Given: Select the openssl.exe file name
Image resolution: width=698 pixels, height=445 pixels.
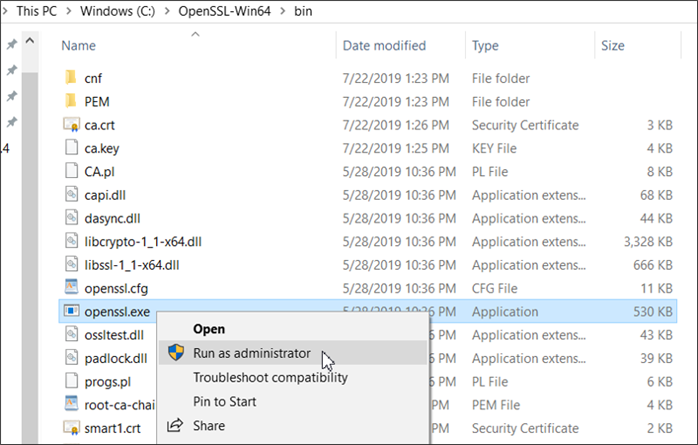Looking at the screenshot, I should pyautogui.click(x=117, y=312).
